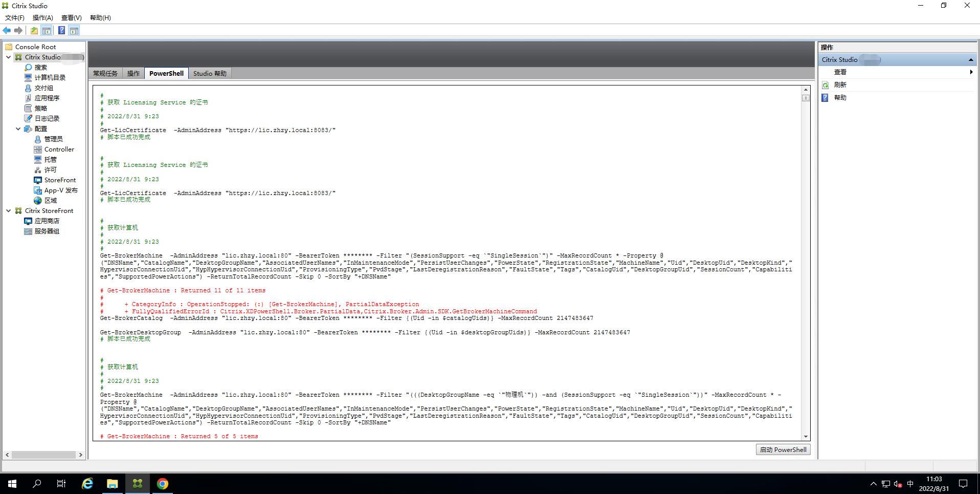Switch to the PowerShell tab
Viewport: 980px width, 494px height.
pyautogui.click(x=167, y=73)
